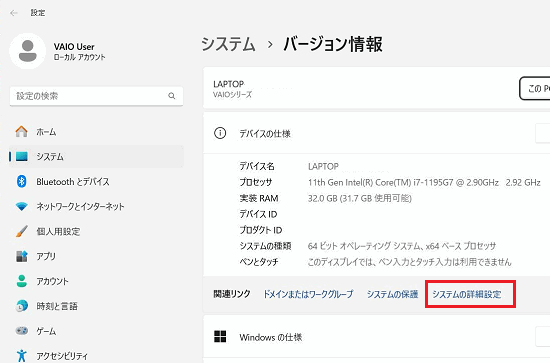Click the デバイス ID label
550x363 pixels.
258,214
